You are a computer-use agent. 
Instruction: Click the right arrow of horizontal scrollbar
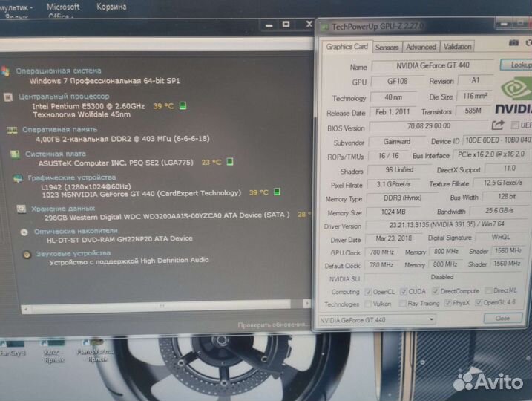click(306, 303)
